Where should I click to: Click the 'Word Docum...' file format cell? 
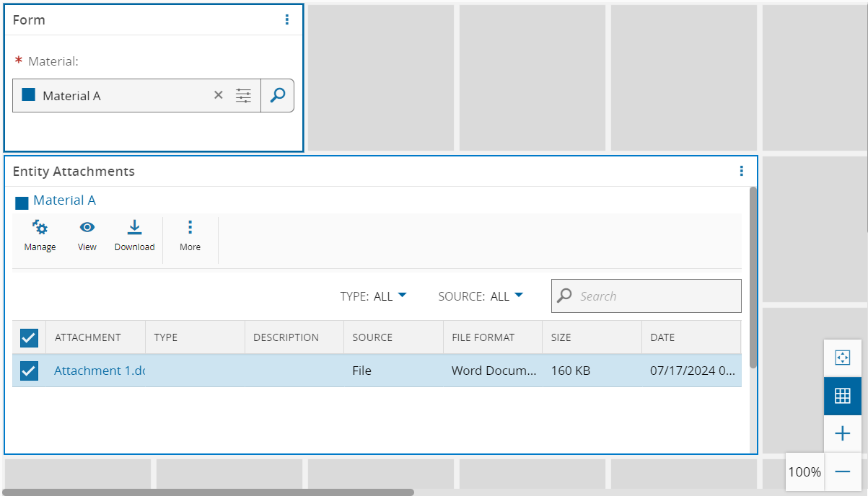493,371
